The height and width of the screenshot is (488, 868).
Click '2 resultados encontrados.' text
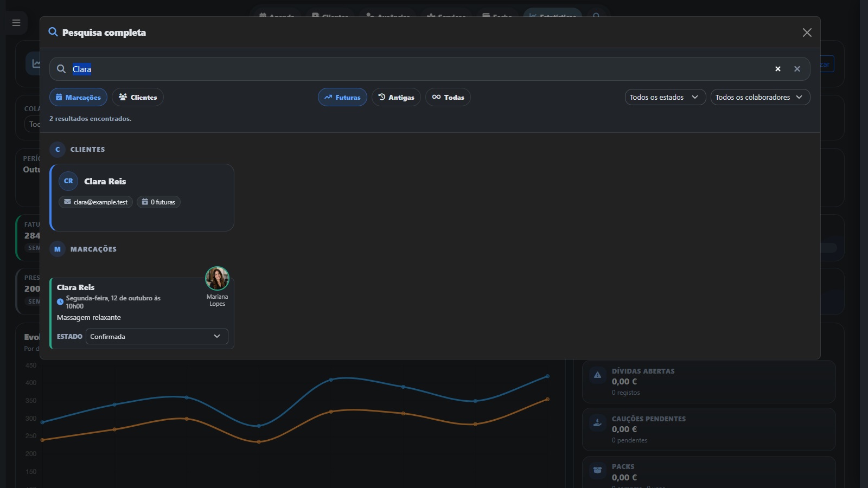tap(90, 118)
